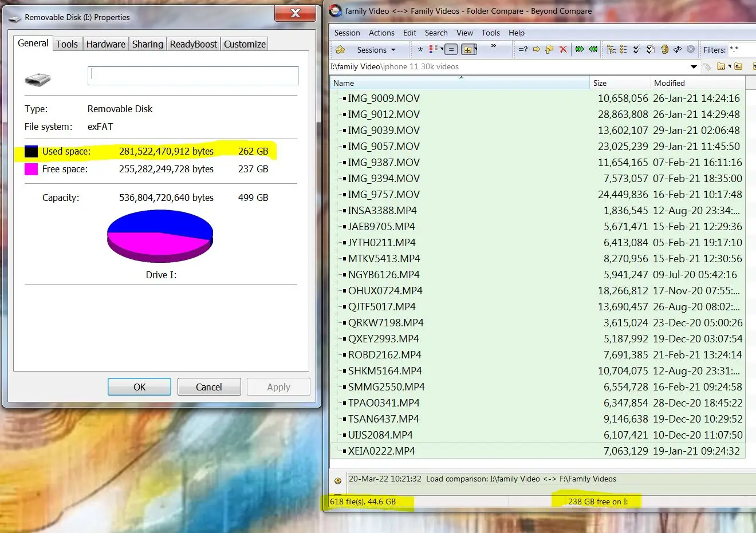The width and height of the screenshot is (756, 533).
Task: Switch to the Hardware tab
Action: 106,44
